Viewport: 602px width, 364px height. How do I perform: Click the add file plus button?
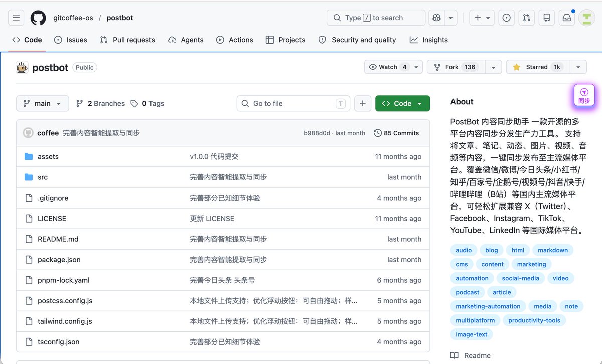363,103
